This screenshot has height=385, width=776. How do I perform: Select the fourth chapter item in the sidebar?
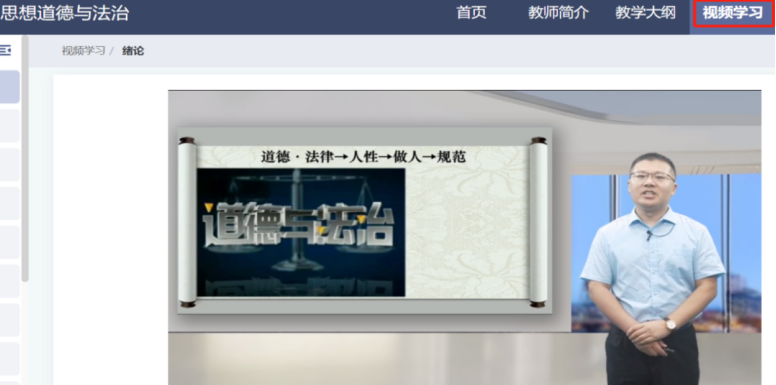point(9,203)
